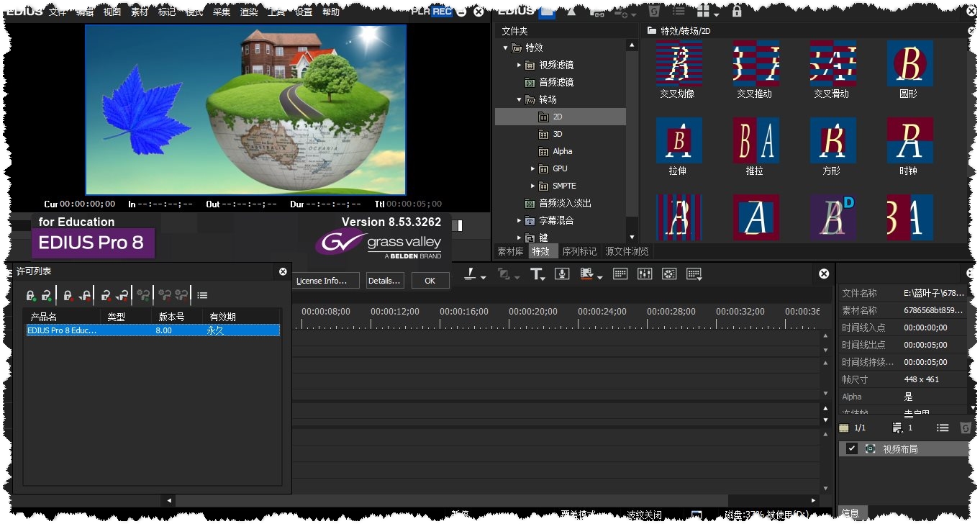Click the first lock icon with green dot
The height and width of the screenshot is (524, 980).
[x=31, y=295]
